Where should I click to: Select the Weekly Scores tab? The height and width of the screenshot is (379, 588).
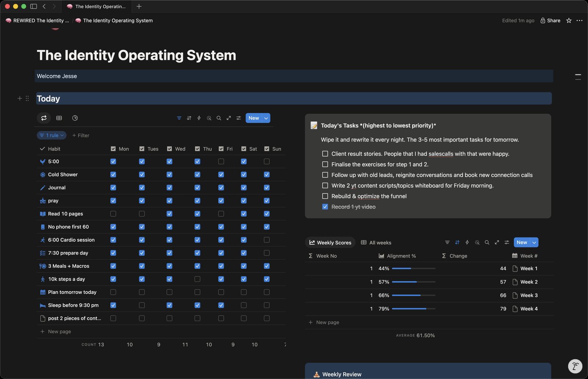[x=330, y=242]
